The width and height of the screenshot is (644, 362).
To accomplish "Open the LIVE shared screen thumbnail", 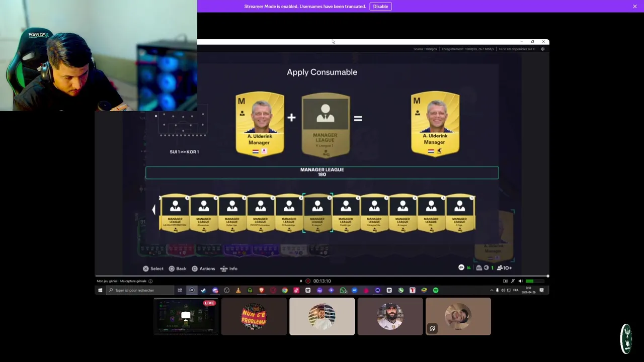I will point(186,316).
